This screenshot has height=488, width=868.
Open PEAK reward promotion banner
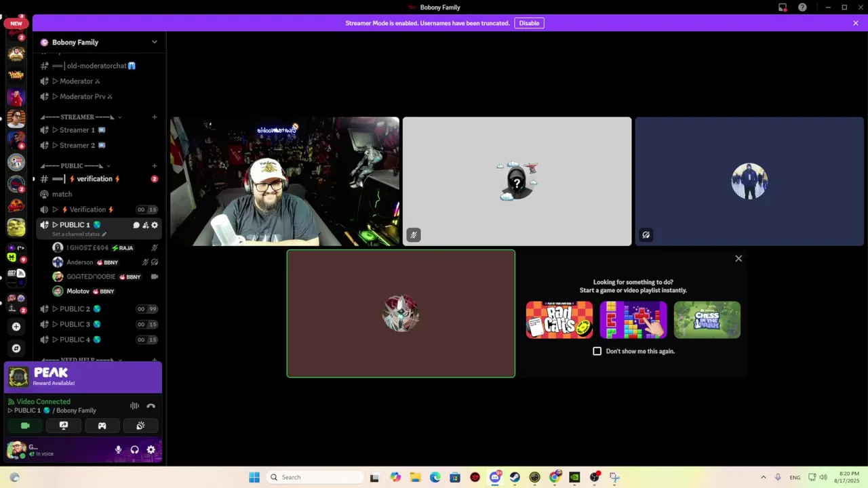pos(83,378)
